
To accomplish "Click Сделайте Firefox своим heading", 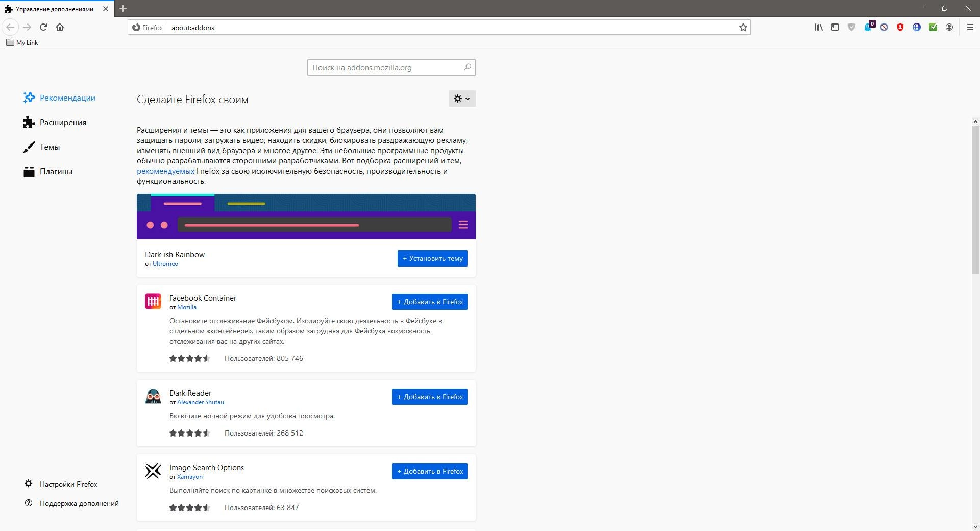I will (192, 100).
